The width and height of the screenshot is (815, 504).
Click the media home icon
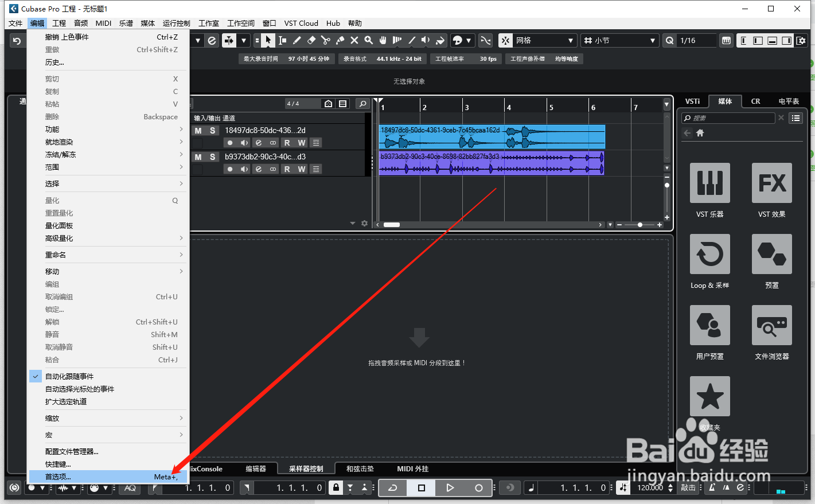[700, 133]
